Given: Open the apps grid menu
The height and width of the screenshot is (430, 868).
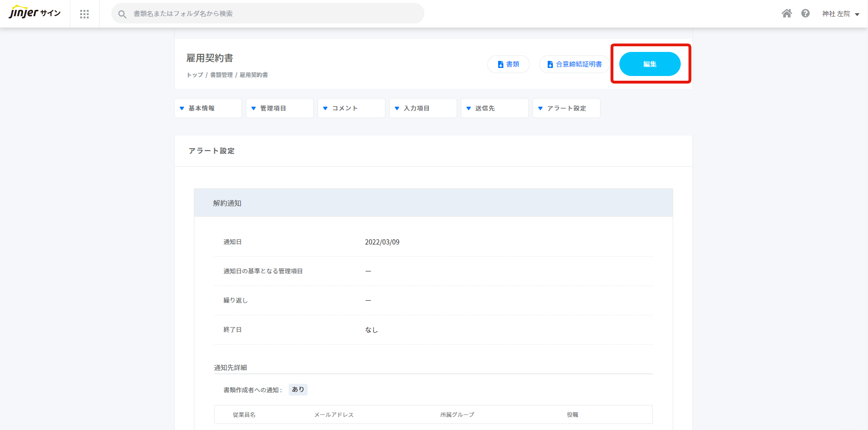Looking at the screenshot, I should pyautogui.click(x=84, y=14).
